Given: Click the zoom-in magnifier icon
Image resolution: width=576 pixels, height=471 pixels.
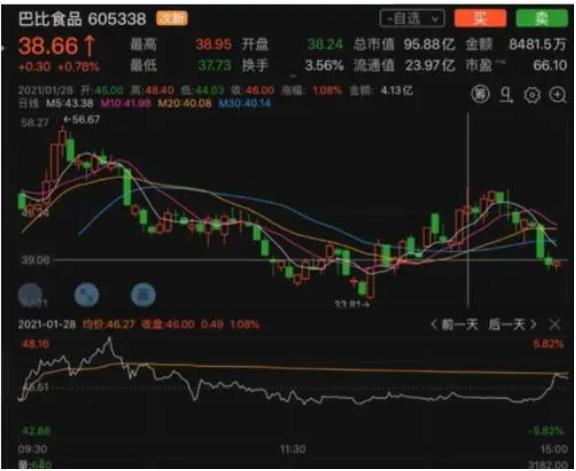Looking at the screenshot, I should 558,95.
